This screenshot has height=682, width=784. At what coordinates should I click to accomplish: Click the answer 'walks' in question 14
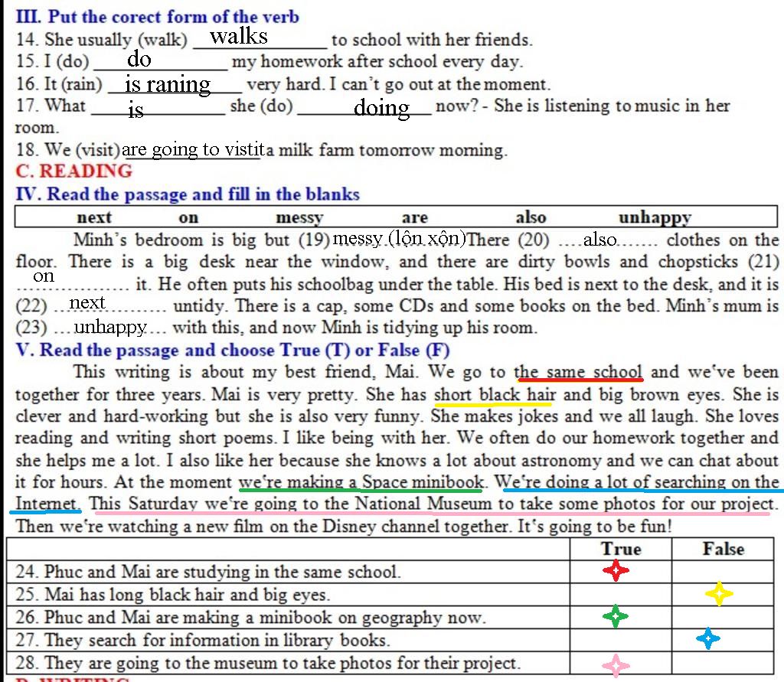(x=239, y=36)
